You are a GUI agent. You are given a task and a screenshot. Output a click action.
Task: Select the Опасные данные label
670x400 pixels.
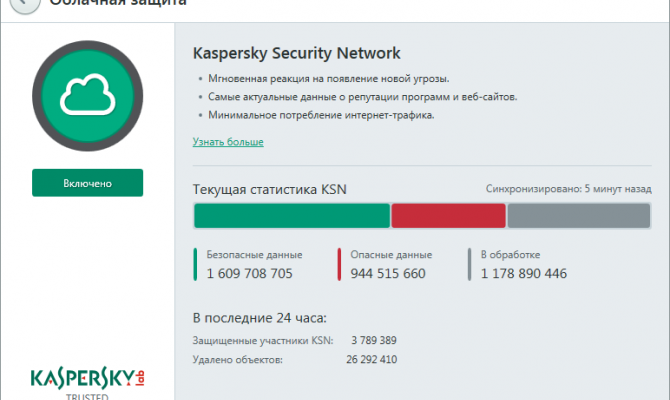[391, 255]
